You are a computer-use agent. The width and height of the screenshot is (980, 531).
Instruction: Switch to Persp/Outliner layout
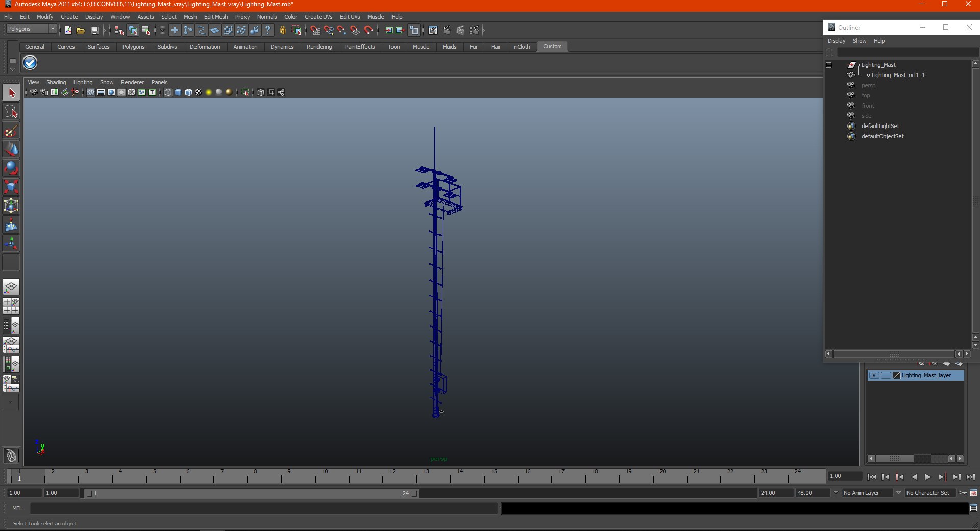11,325
